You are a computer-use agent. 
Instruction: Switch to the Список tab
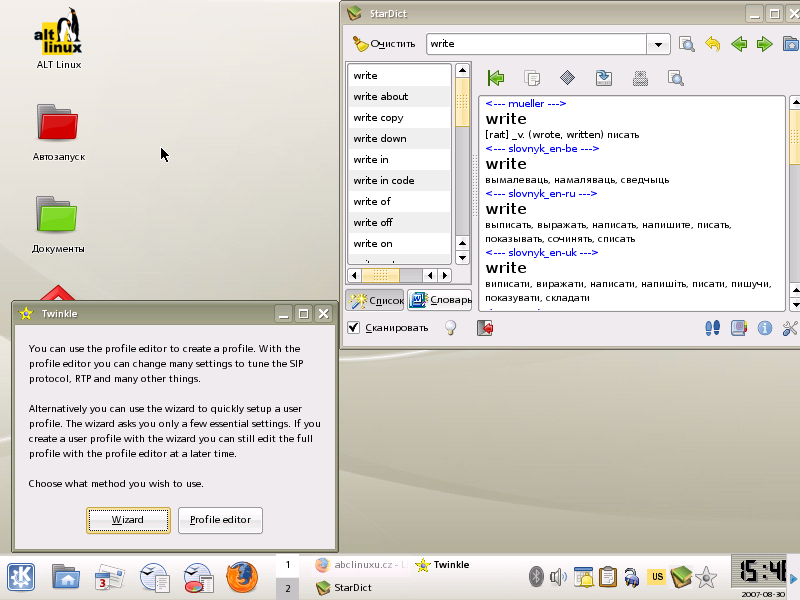click(x=375, y=300)
